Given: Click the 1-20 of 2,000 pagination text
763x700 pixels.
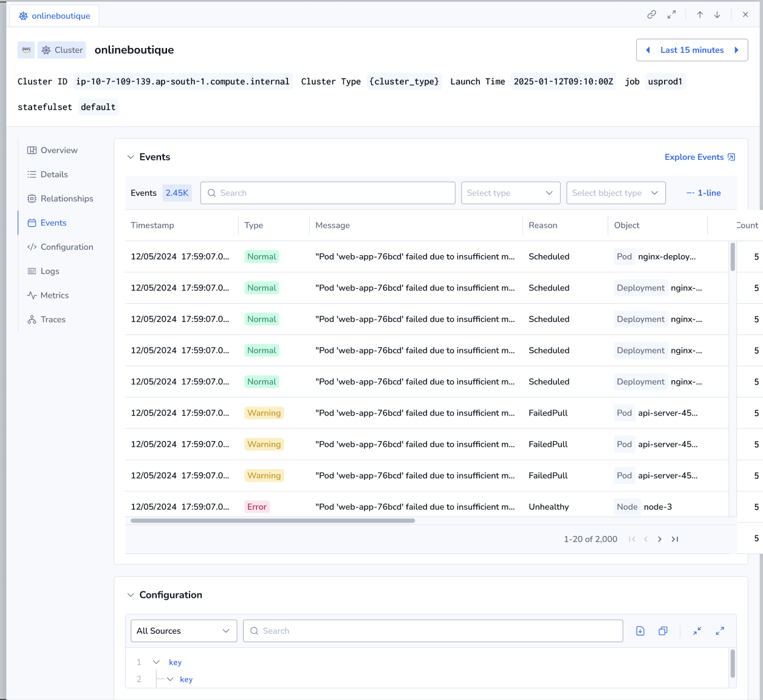Looking at the screenshot, I should point(590,539).
